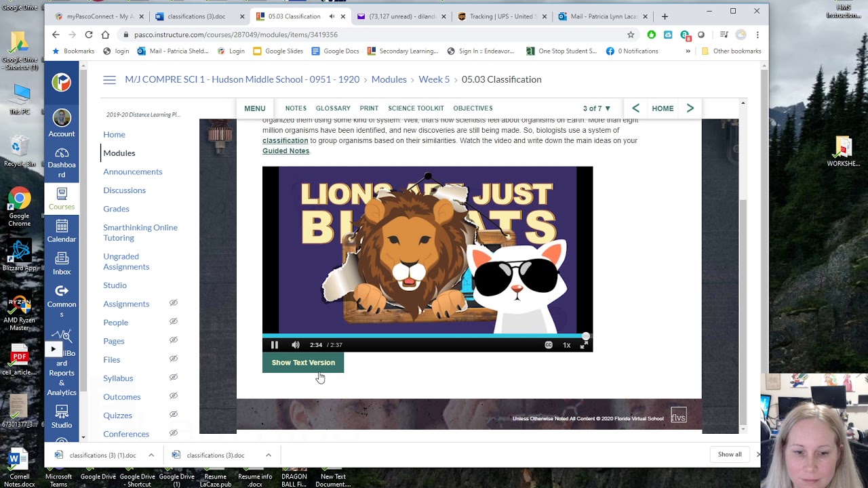The image size is (868, 488).
Task: Expand options for classifications (3) (1).doc download
Action: pyautogui.click(x=151, y=455)
